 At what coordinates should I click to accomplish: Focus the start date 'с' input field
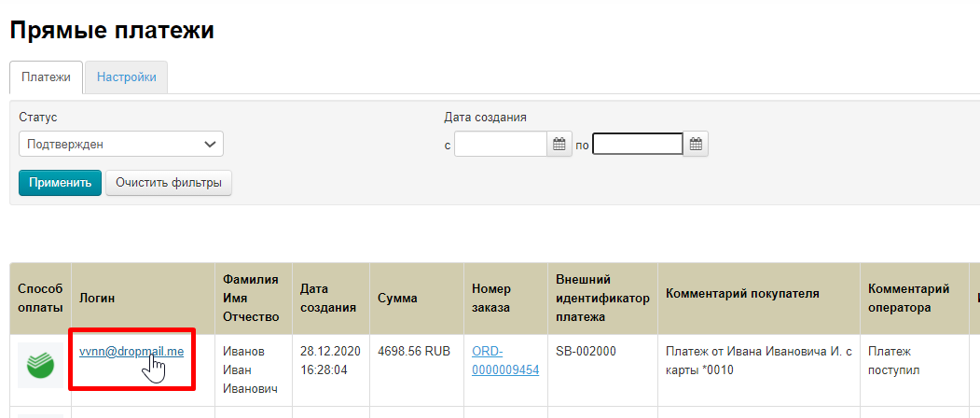[501, 145]
